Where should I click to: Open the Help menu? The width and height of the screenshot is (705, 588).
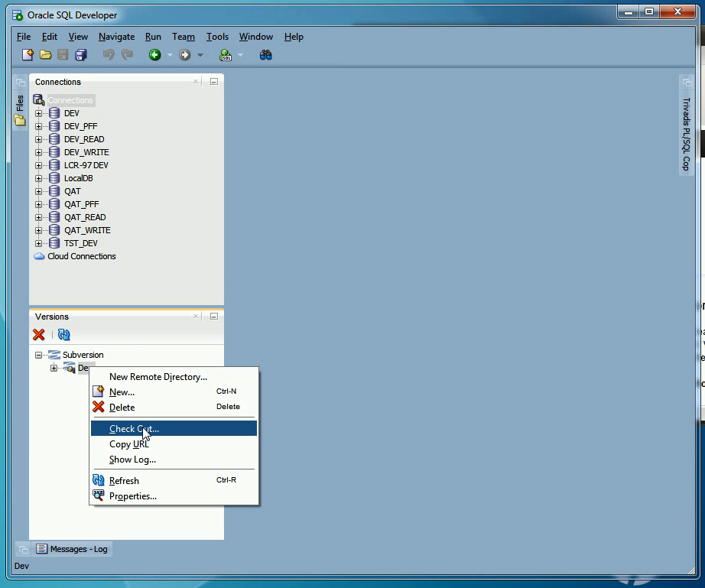coord(294,37)
